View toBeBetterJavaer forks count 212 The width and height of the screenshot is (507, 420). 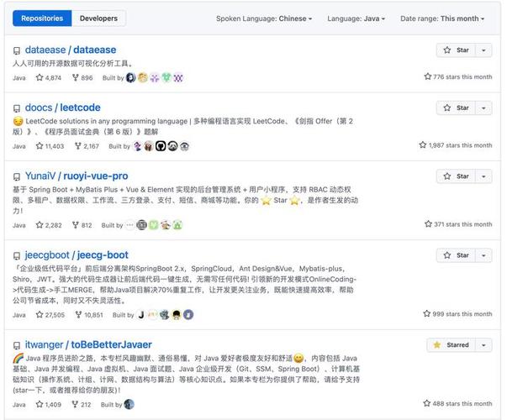(82, 404)
